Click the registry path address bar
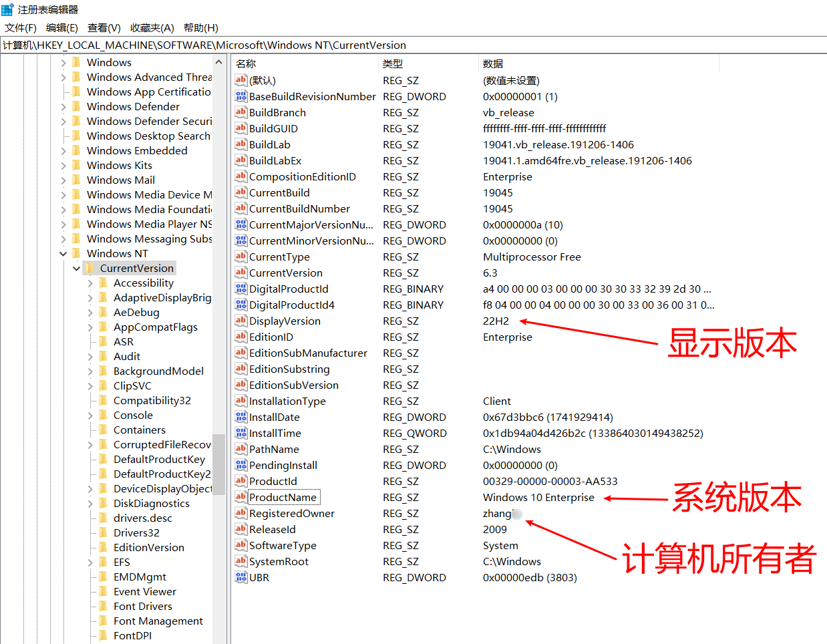Viewport: 827px width, 644px height. click(x=413, y=45)
